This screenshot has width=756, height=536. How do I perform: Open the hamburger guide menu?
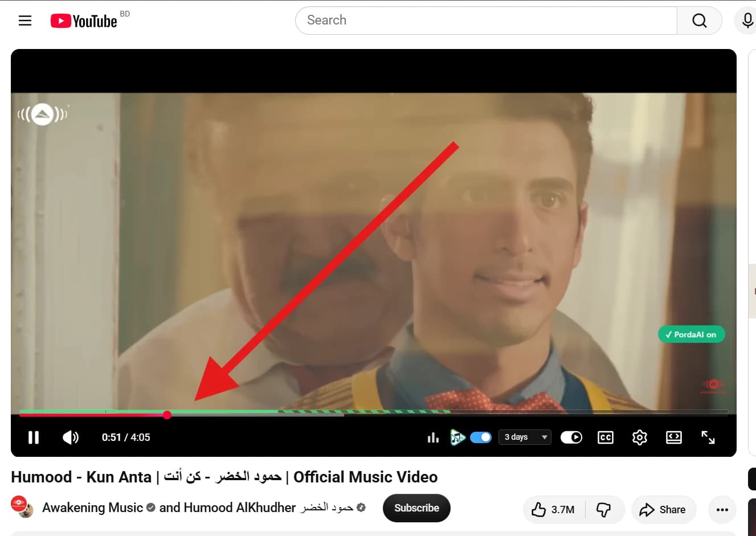[x=25, y=21]
